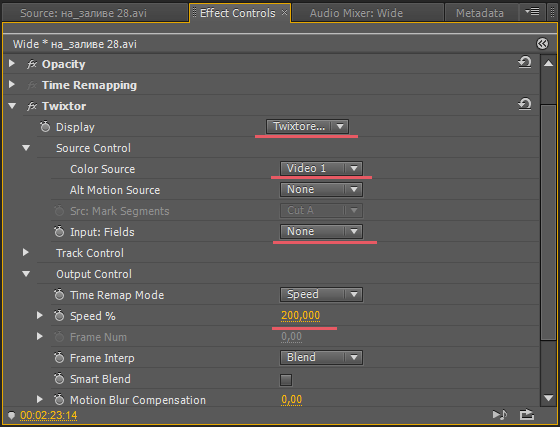Click the playhead marker icon at bottom left
The width and height of the screenshot is (560, 427).
[11, 415]
